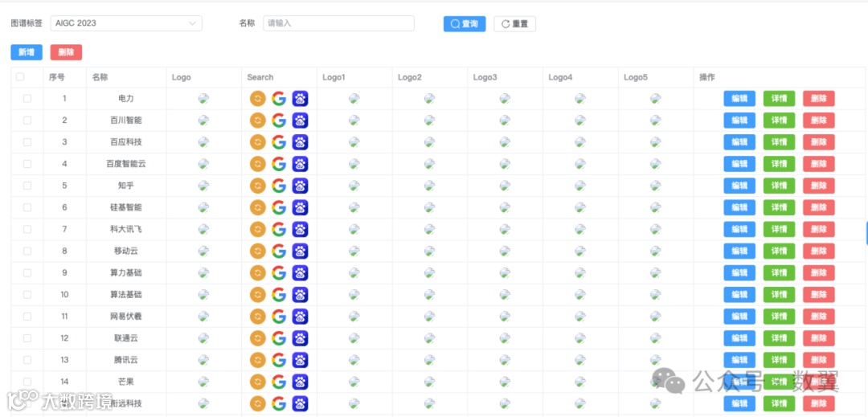Click orange refresh icon in 算力基础 row
This screenshot has width=868, height=417.
[257, 272]
